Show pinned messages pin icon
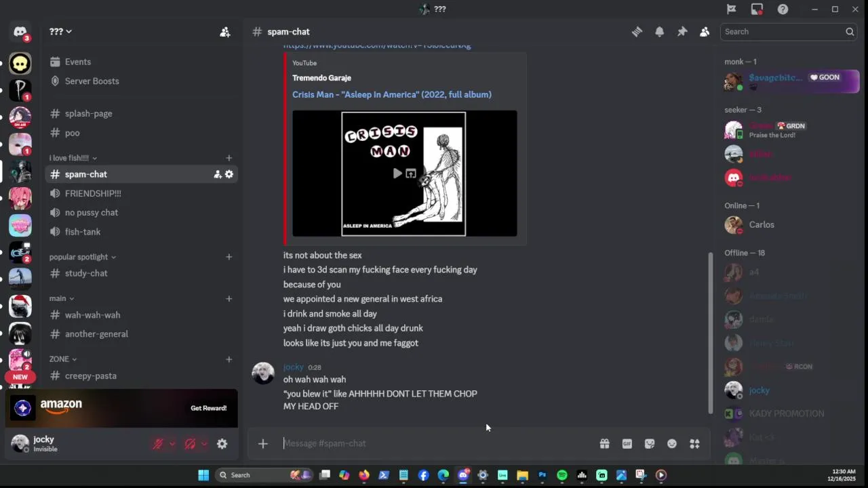Viewport: 868px width, 488px height. [x=682, y=32]
